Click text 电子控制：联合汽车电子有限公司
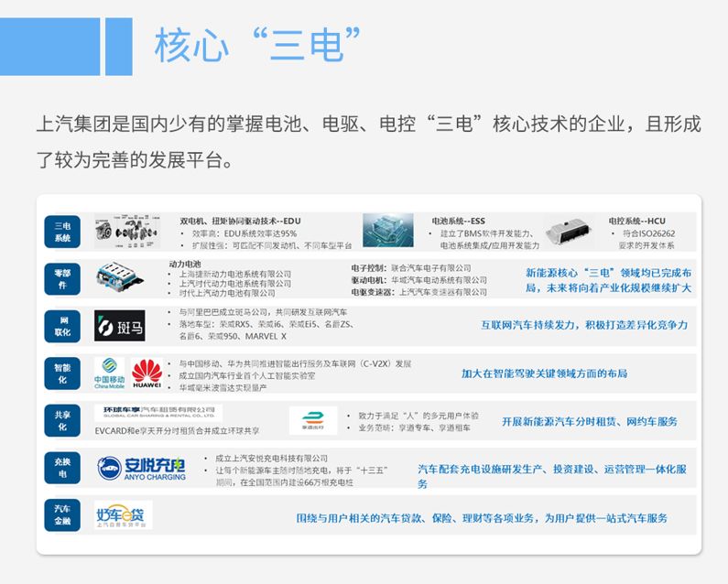Screen dimensions: 728x584 click(411, 268)
